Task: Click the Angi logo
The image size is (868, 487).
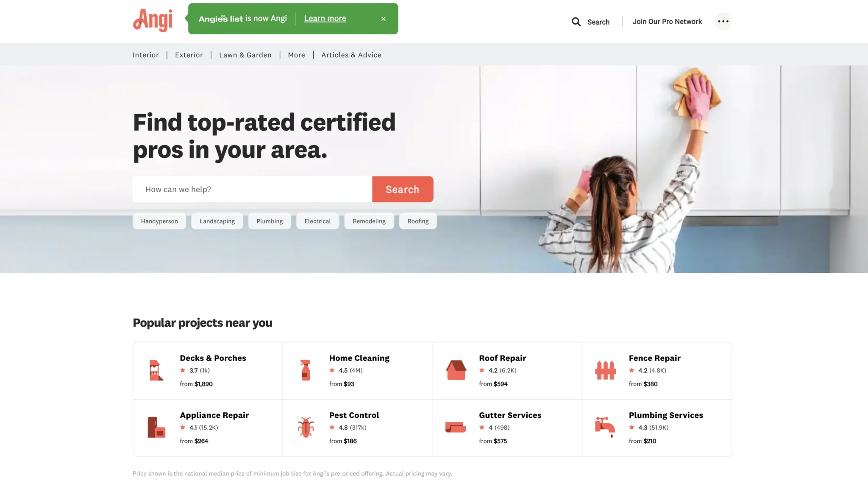Action: click(x=153, y=20)
